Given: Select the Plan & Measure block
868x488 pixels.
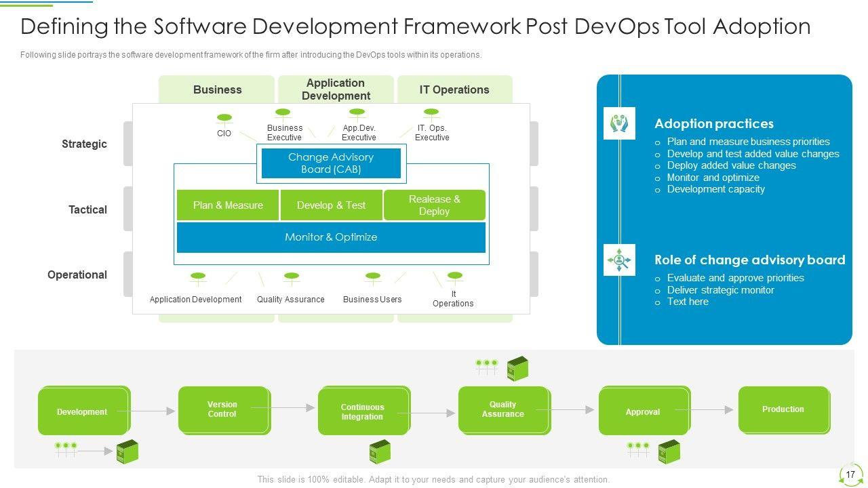Looking at the screenshot, I should click(228, 205).
